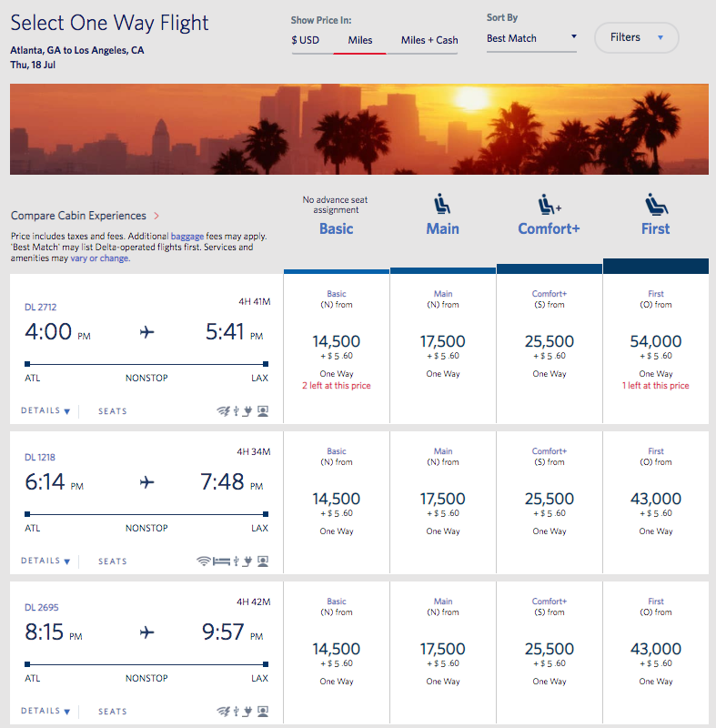
Task: Click the Main cabin seat icon
Action: point(443,205)
